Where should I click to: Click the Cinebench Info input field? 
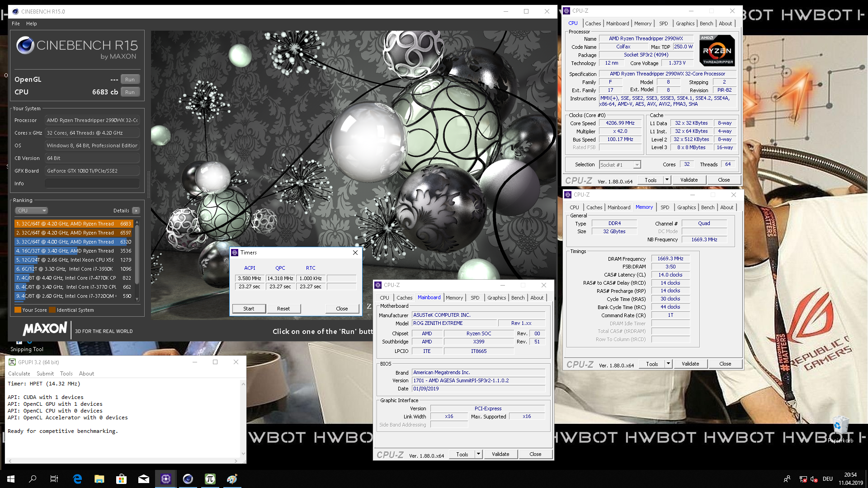point(92,183)
